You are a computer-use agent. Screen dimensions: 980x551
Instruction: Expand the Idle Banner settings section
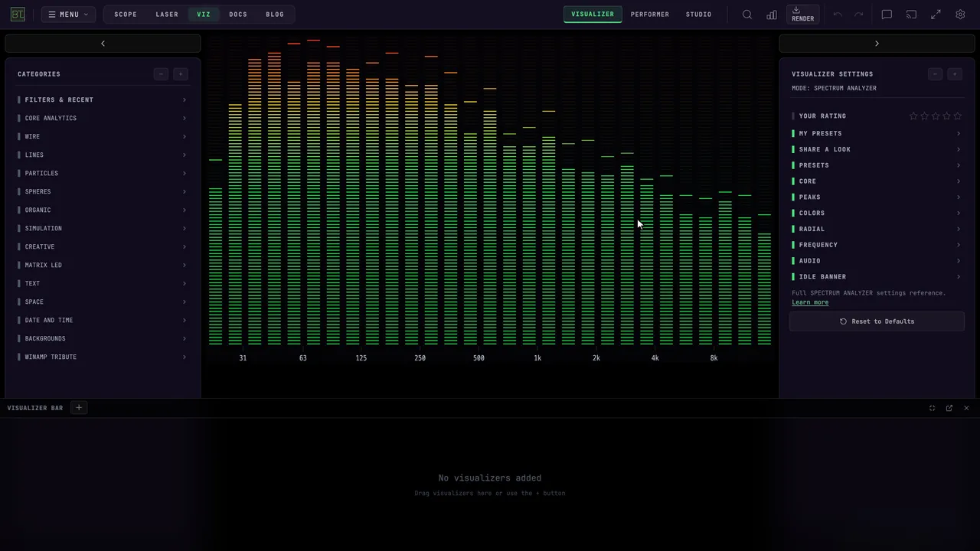tap(877, 277)
